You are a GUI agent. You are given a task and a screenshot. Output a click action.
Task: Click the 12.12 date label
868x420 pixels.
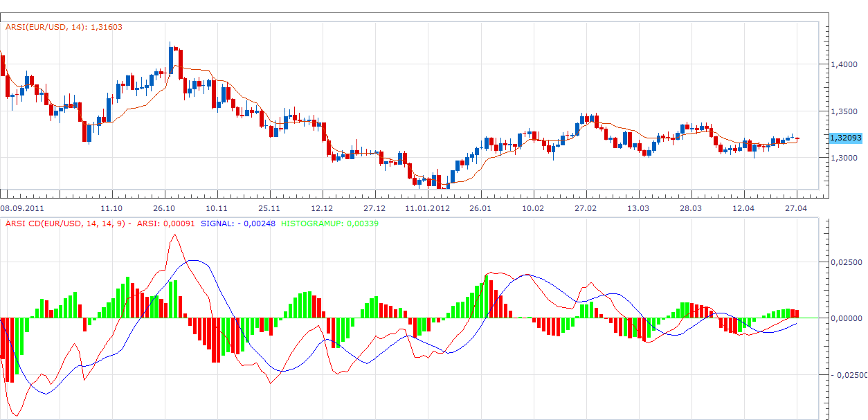322,208
